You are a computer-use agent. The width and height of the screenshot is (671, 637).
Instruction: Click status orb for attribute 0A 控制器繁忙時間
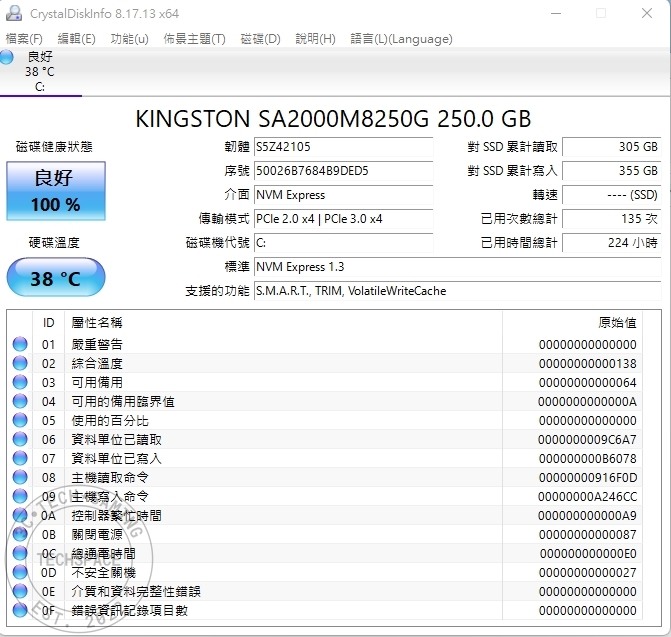click(x=20, y=515)
